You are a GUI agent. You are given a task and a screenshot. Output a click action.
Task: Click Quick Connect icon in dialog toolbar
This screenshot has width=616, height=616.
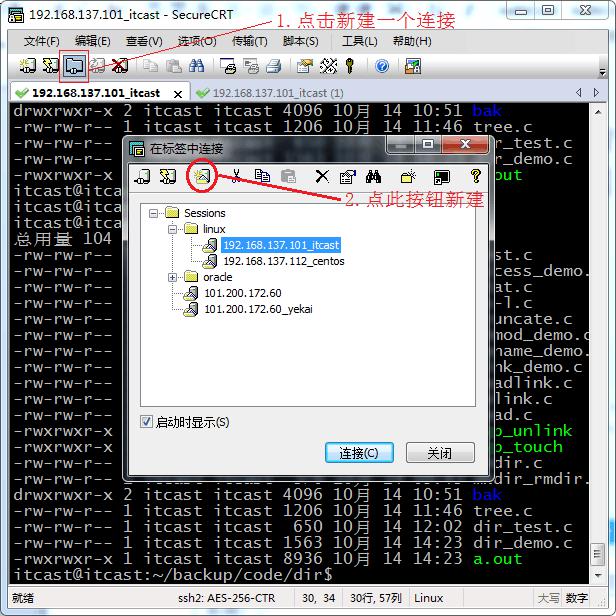pos(168,176)
